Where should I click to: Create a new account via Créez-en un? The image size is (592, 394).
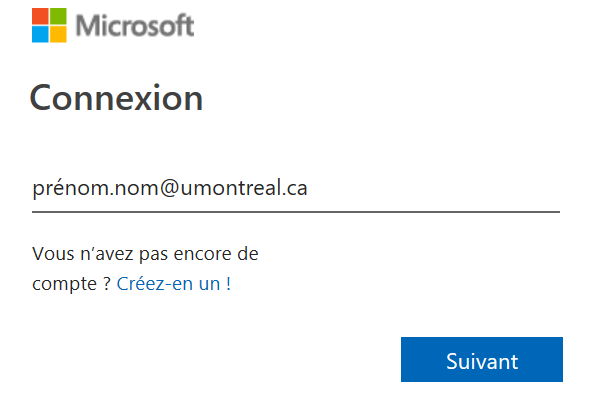[174, 284]
